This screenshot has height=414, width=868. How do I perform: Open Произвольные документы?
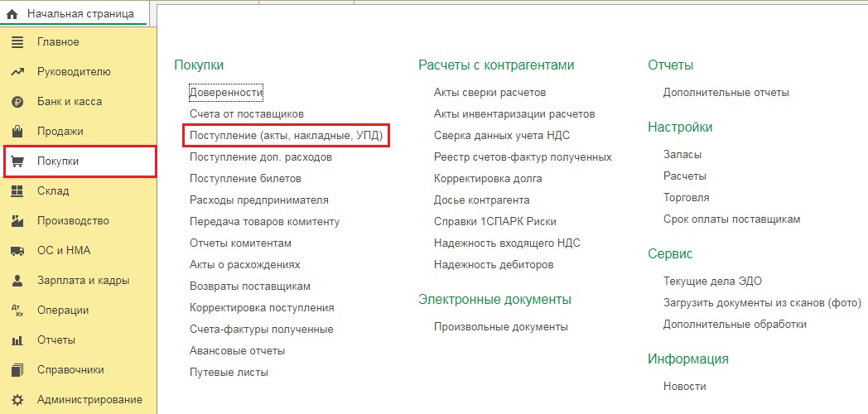501,327
